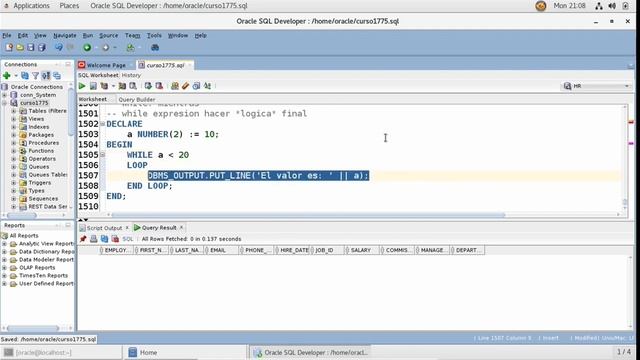Image resolution: width=640 pixels, height=360 pixels.
Task: Click the Forward navigation icon
Action: (106, 47)
